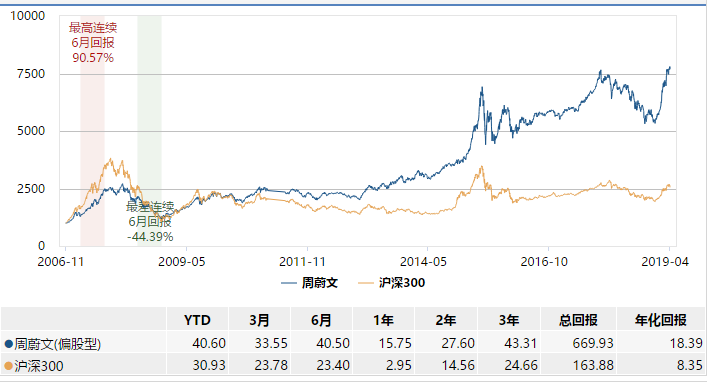Click the 年化回报 column header
707x382 pixels.
tap(661, 320)
